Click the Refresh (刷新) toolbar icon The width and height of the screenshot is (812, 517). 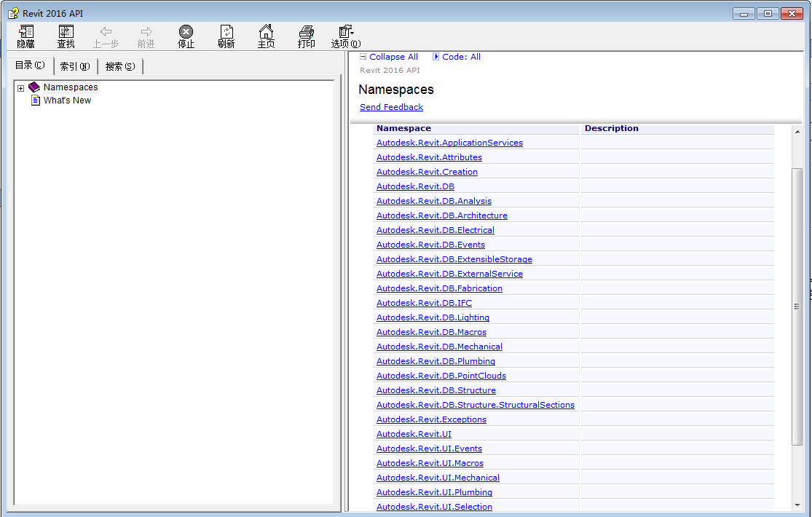(x=226, y=32)
